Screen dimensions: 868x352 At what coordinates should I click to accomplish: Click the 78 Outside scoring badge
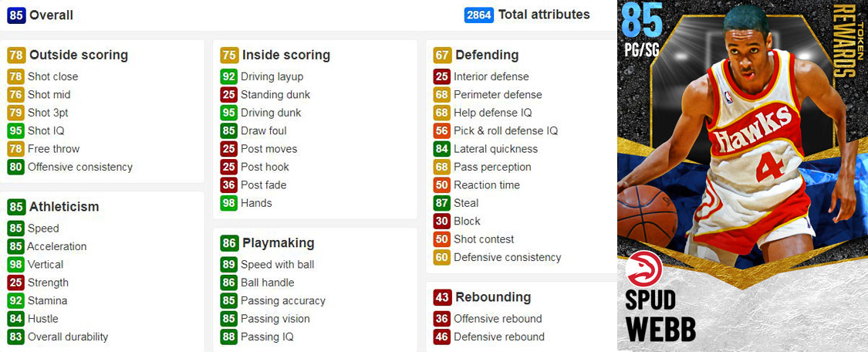click(16, 56)
